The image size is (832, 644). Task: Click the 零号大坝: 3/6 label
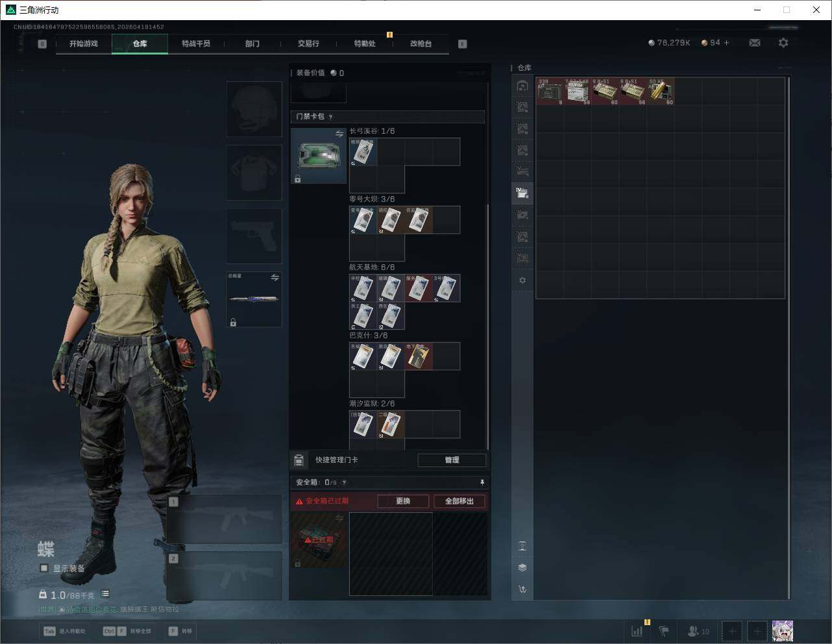tap(372, 199)
